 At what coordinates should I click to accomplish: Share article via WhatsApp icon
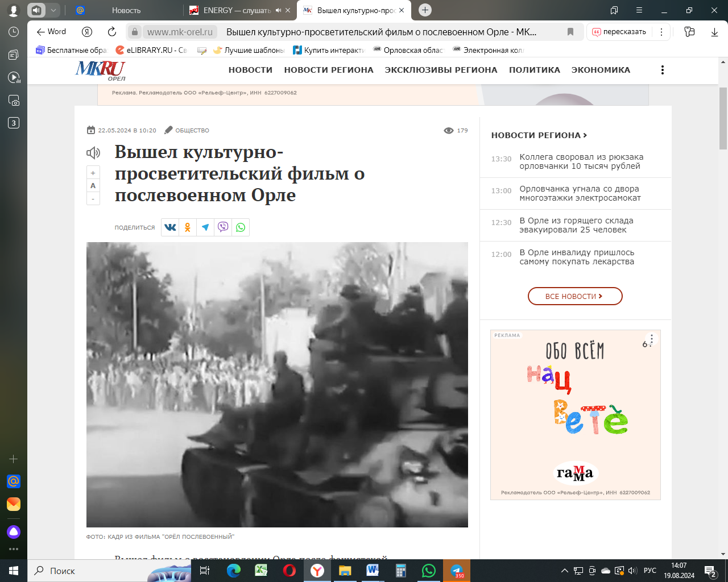click(x=241, y=227)
